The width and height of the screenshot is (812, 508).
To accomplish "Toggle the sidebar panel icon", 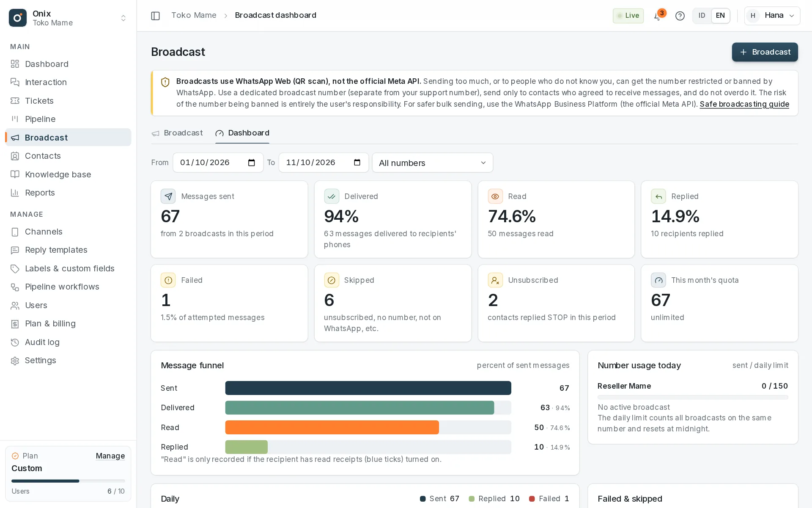I will click(155, 16).
